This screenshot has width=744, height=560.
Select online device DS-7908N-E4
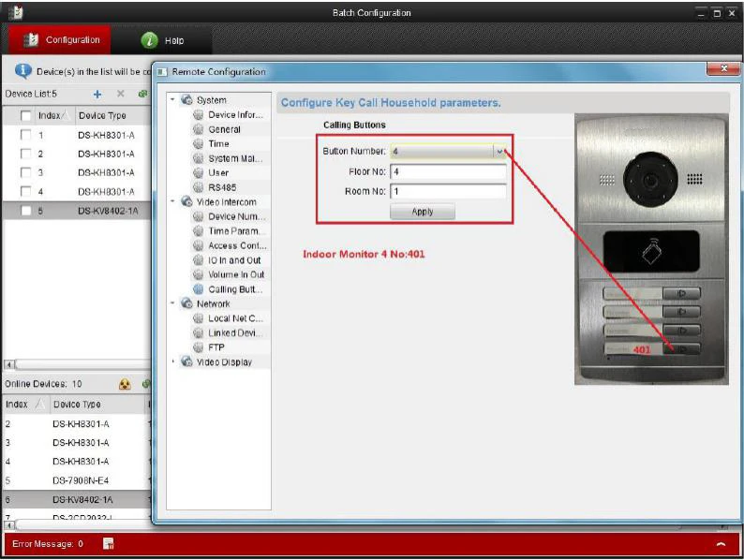77,480
